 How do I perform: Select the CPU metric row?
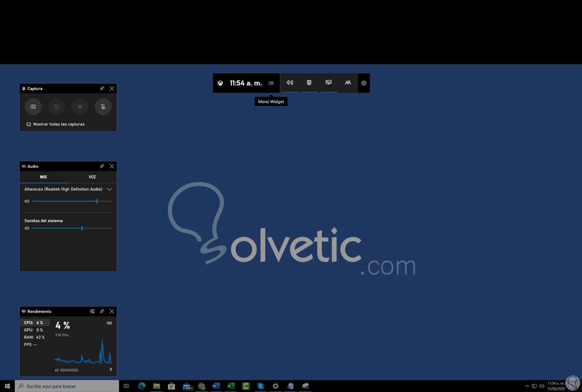tap(35, 323)
